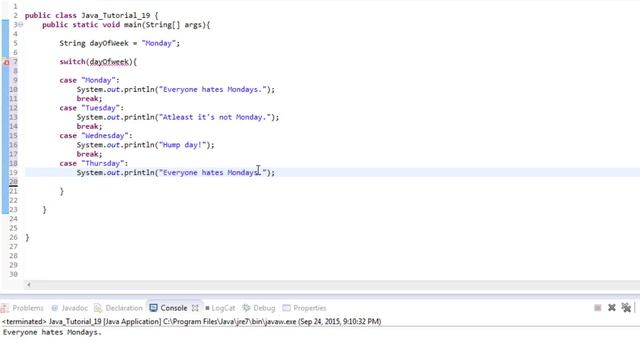Open the Debug tab

click(259, 308)
